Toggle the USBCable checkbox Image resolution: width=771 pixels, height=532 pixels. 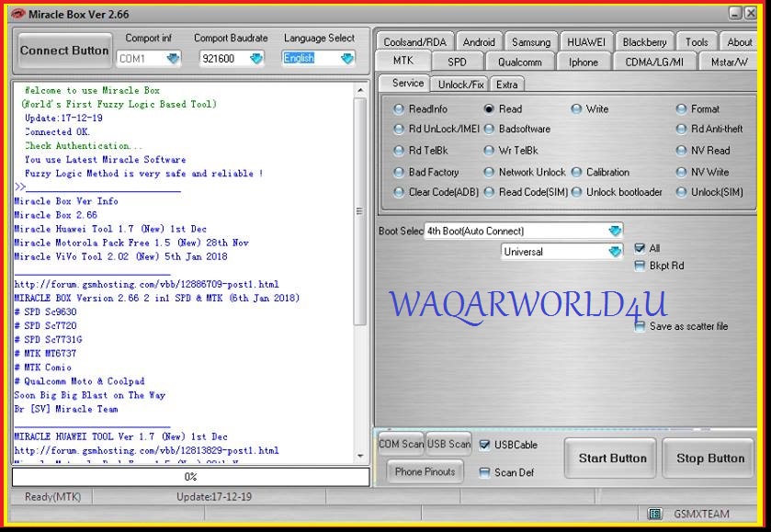click(x=484, y=445)
